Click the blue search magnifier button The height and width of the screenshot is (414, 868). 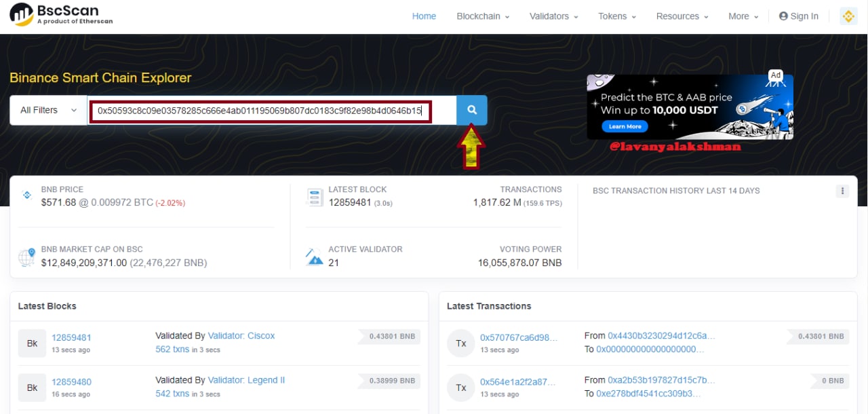pyautogui.click(x=472, y=110)
